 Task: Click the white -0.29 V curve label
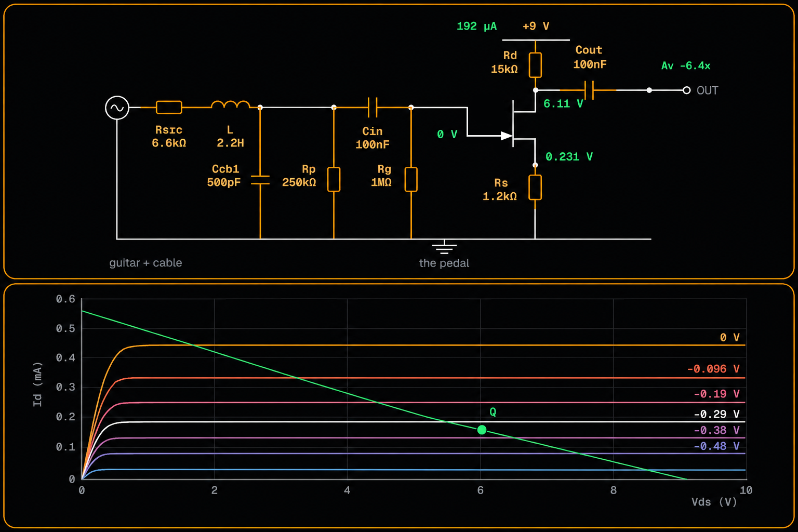tap(716, 415)
